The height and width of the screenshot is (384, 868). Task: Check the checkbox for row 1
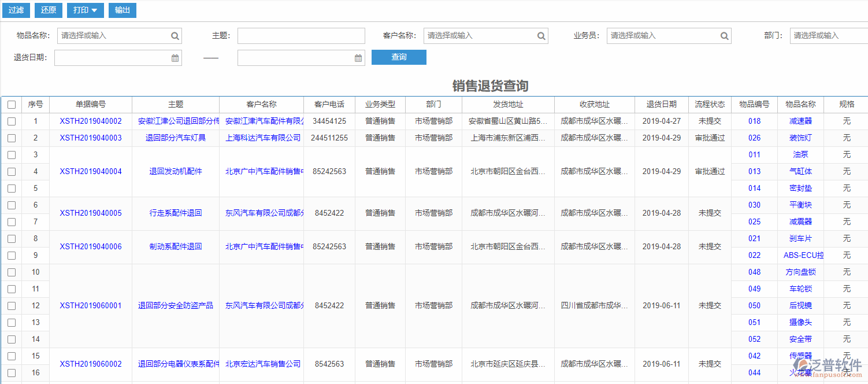12,121
